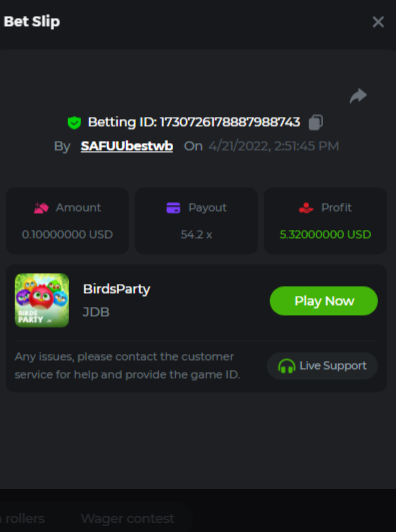Switch to the rollers tab
This screenshot has height=532, width=396.
pyautogui.click(x=22, y=518)
